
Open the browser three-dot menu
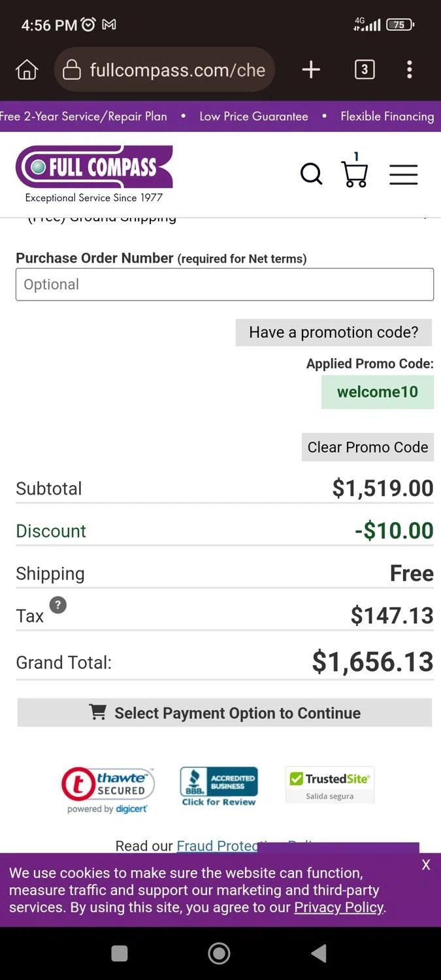coord(410,69)
